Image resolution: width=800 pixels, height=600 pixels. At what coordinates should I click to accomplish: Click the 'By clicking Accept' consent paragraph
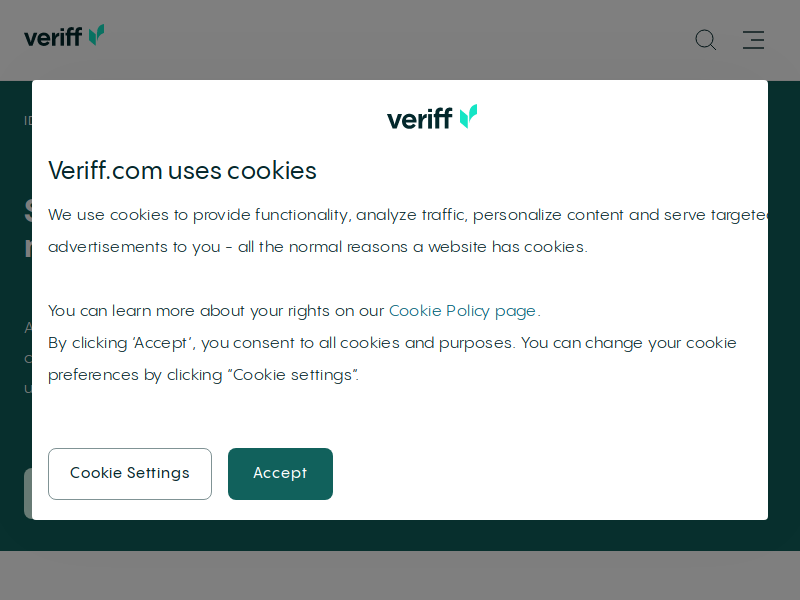tap(392, 359)
